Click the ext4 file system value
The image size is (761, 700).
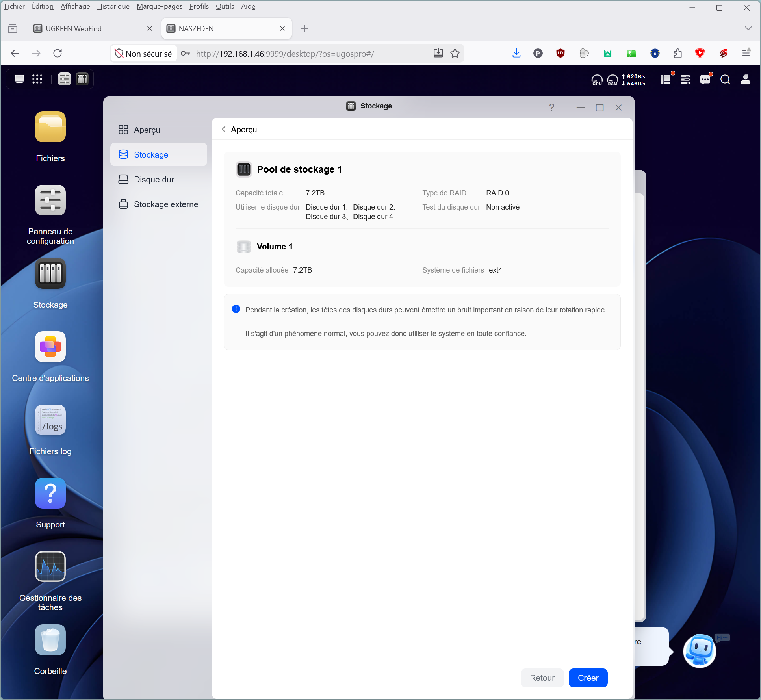(x=496, y=270)
